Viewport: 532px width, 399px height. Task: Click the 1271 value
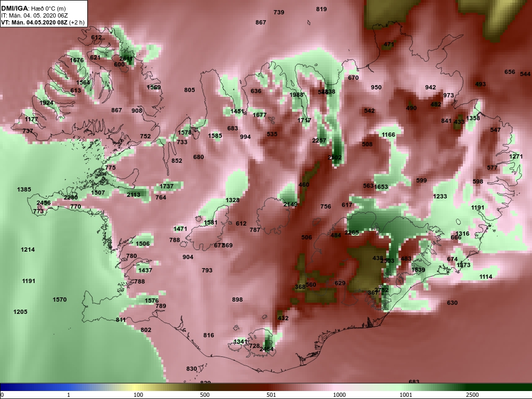516,156
